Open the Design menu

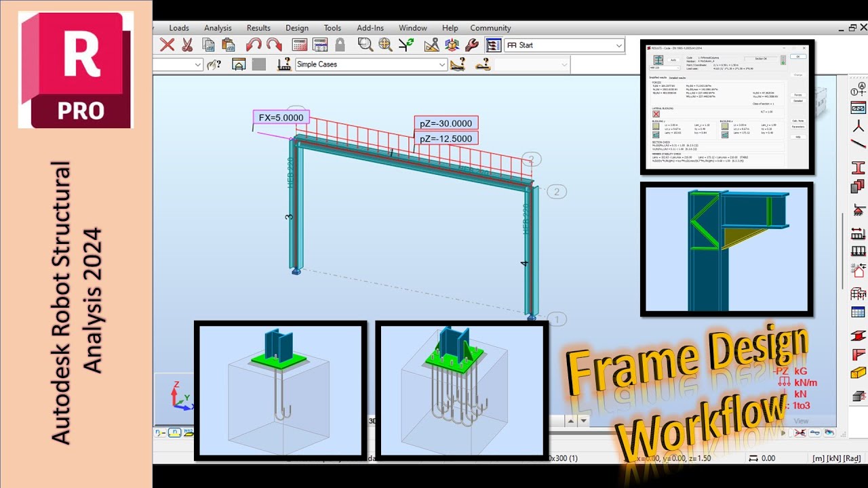pos(297,28)
